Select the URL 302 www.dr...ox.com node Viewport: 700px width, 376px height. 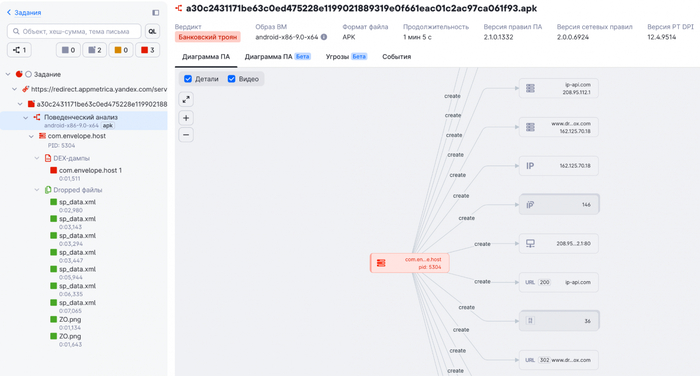tap(558, 360)
